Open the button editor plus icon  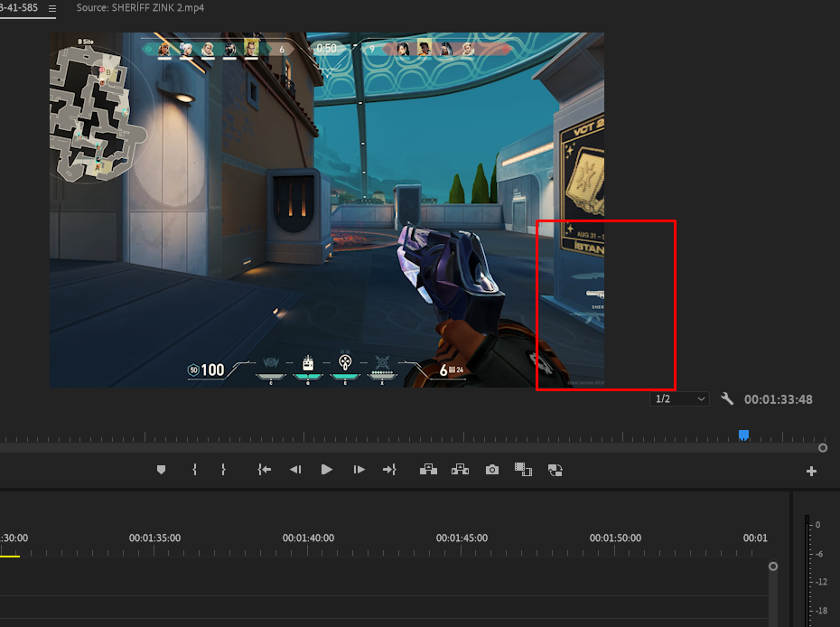click(811, 471)
